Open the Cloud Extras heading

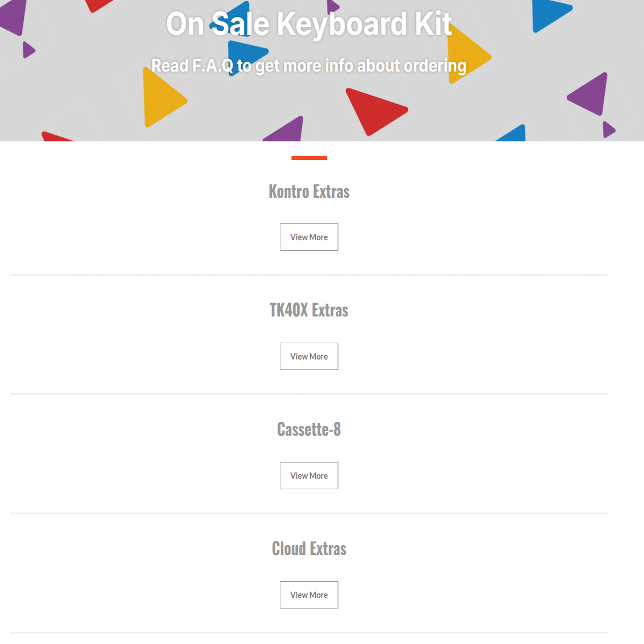pos(309,549)
